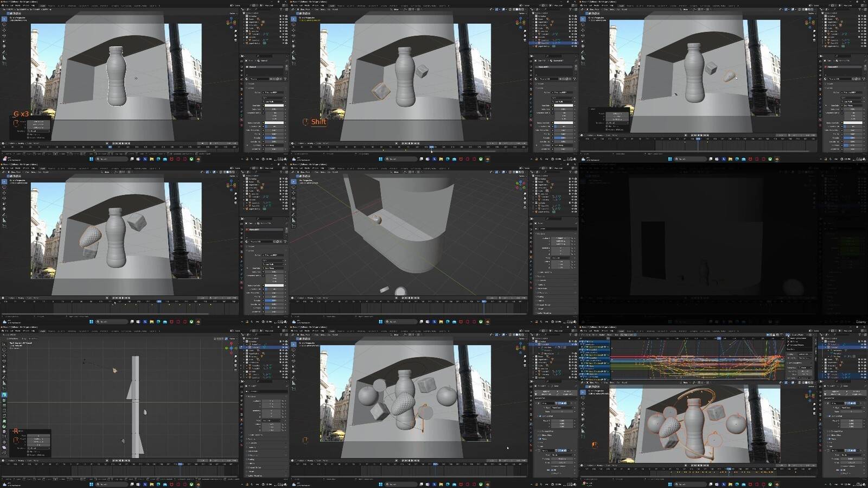Open the outliner filter funnel in the G x3 frame
This screenshot has width=868, height=488.
[281, 9]
